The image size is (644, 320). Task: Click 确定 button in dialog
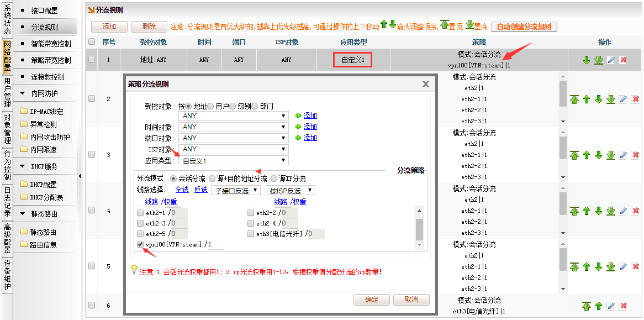[x=372, y=300]
